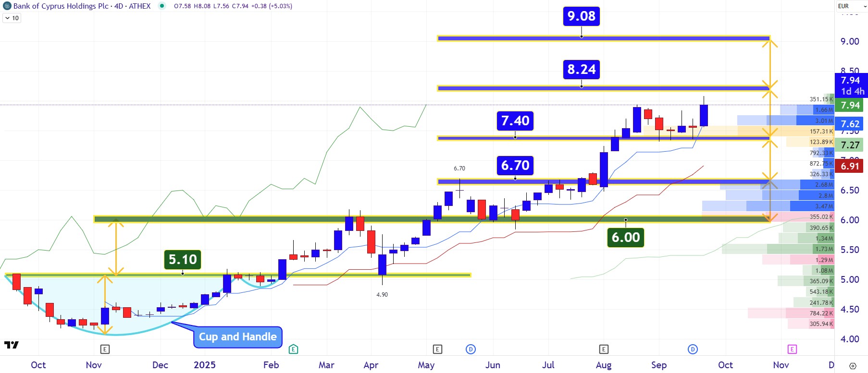Click the Bank of Cyprus symbol logo

coord(7,6)
